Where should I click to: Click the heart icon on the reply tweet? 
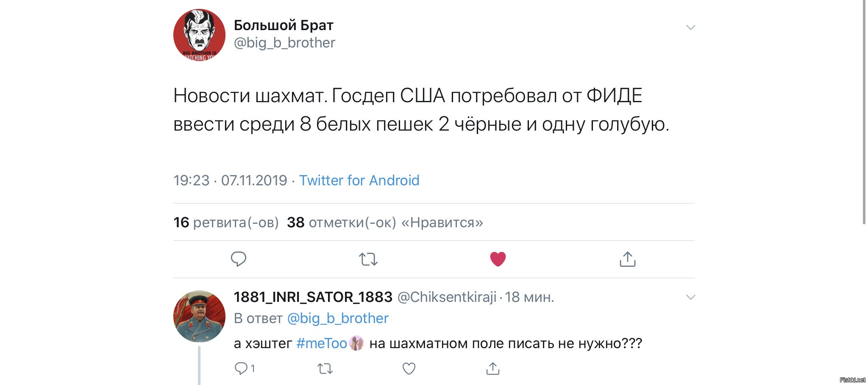pyautogui.click(x=408, y=368)
